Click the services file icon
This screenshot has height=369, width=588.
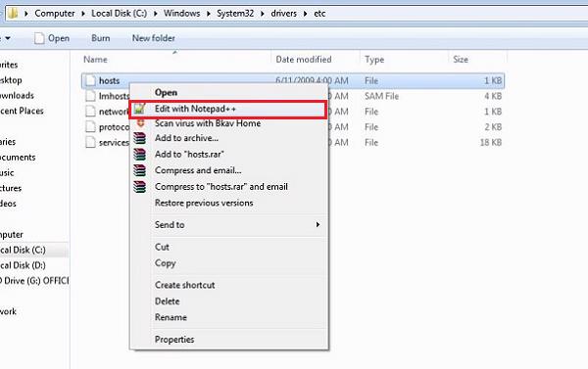90,142
